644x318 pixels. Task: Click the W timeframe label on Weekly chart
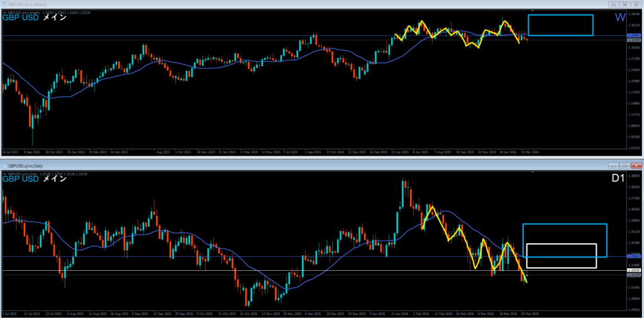tap(619, 18)
